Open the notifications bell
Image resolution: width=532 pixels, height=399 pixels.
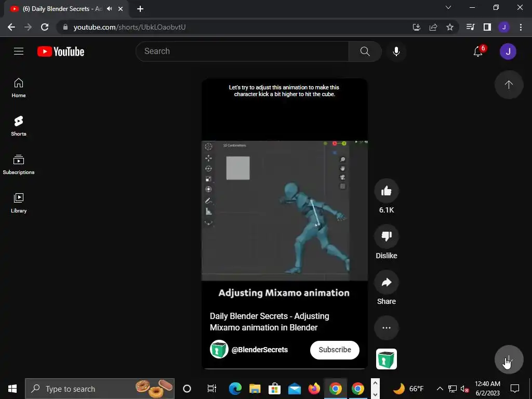tap(478, 51)
